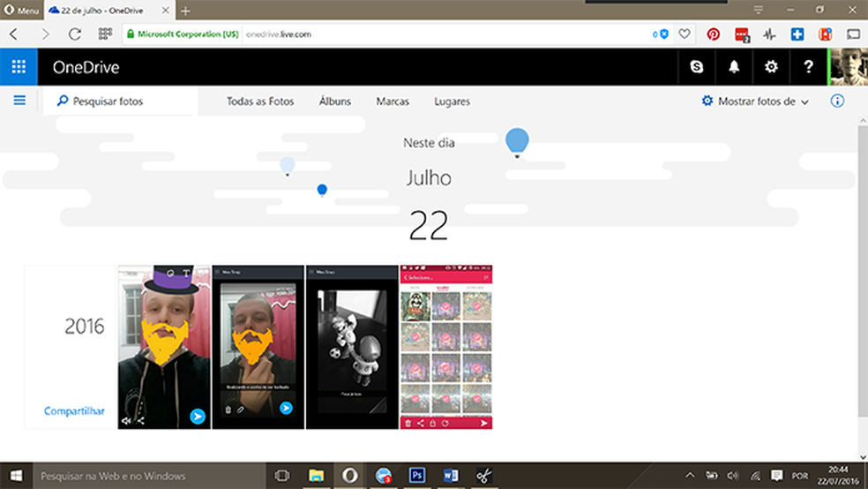Click the POR language indicator
The height and width of the screenshot is (489, 868).
[x=799, y=476]
